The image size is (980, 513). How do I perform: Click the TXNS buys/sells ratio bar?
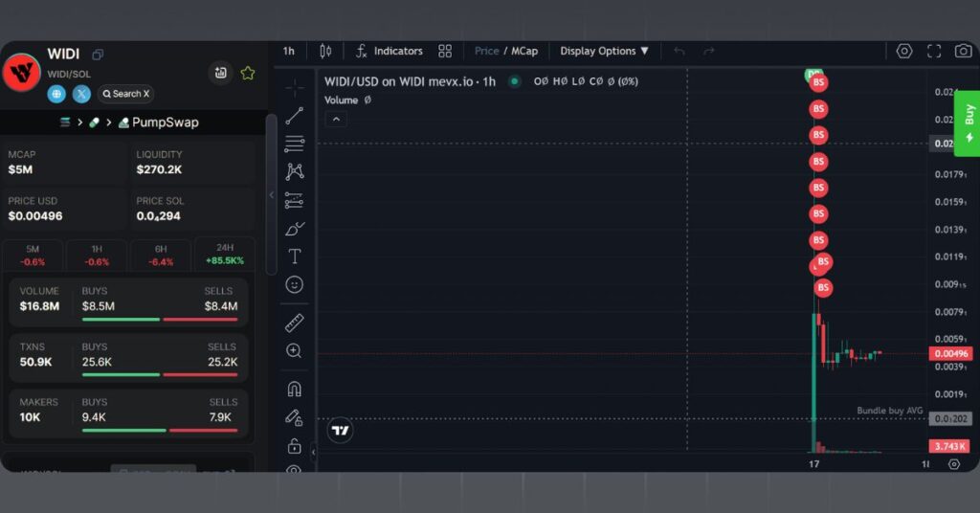coord(160,375)
